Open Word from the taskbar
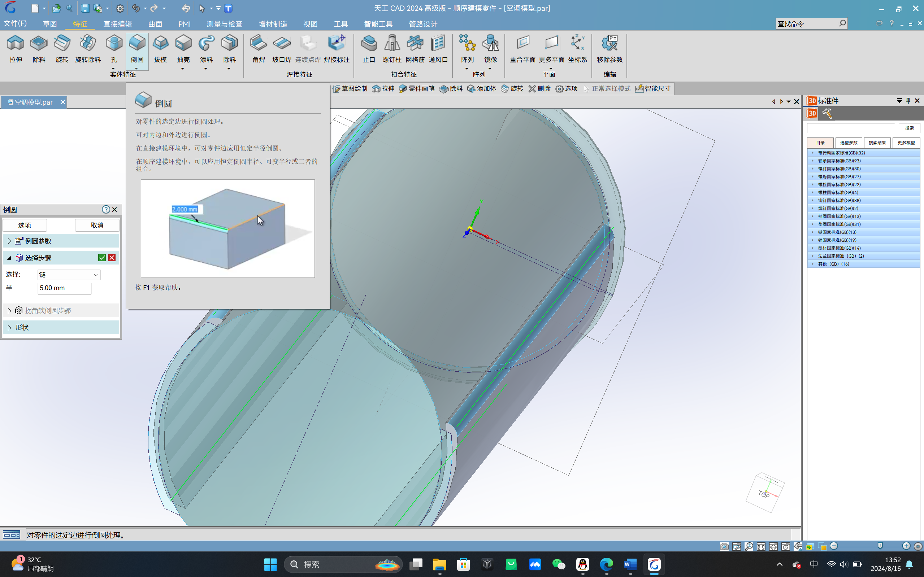 (630, 564)
